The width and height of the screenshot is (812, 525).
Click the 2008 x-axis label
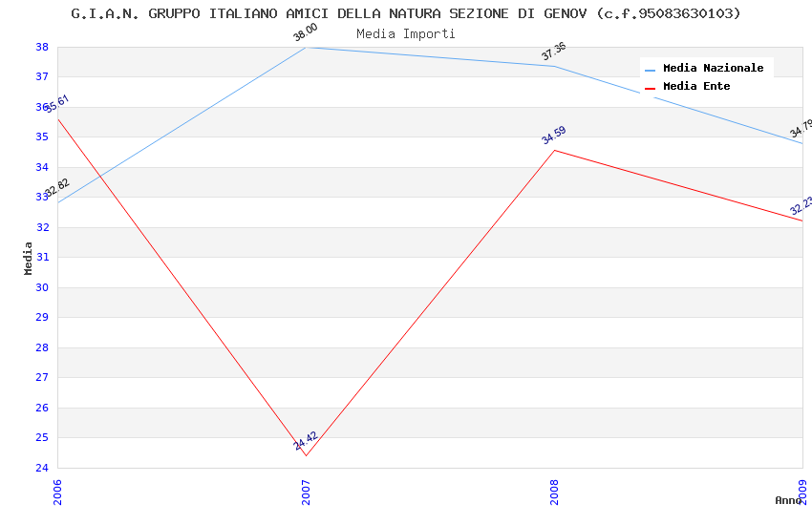pyautogui.click(x=554, y=492)
